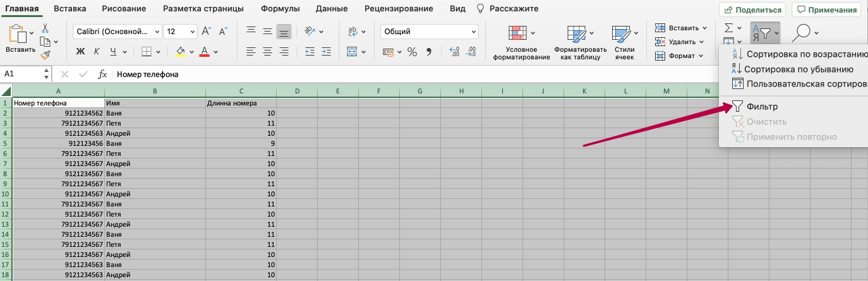Switch to the Рецензирование tab
This screenshot has height=281, width=868.
click(399, 9)
